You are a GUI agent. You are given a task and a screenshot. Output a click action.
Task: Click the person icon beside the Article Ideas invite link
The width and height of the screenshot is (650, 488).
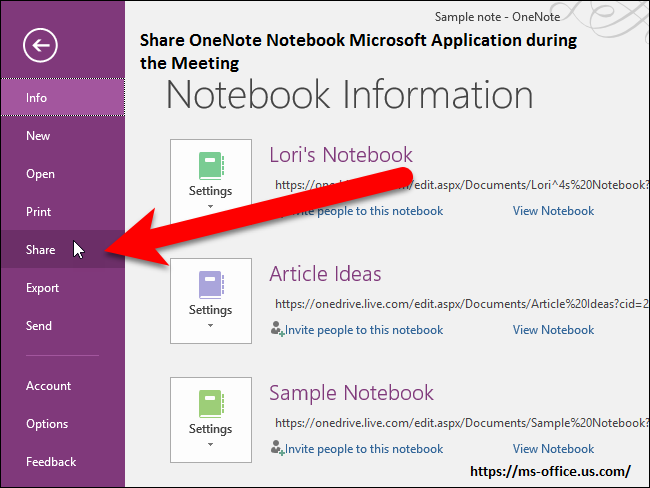click(x=277, y=329)
